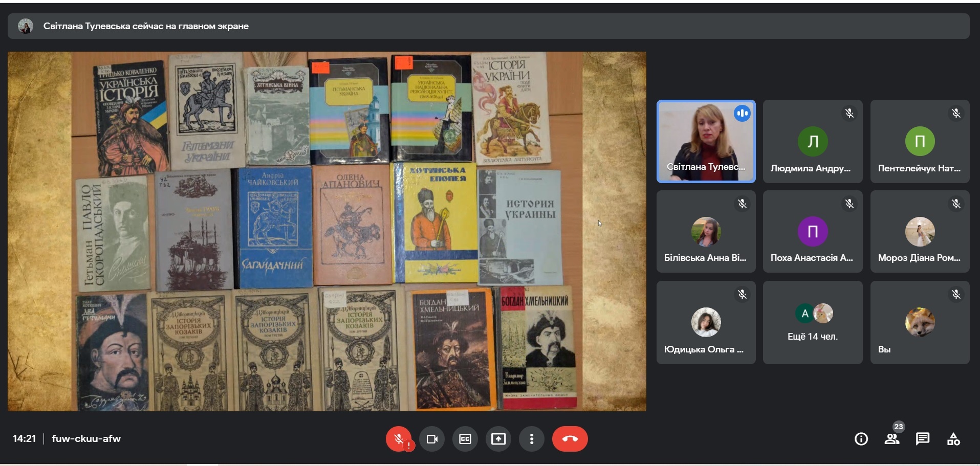
Task: Select Мороз Діана participant tile
Action: click(x=920, y=231)
